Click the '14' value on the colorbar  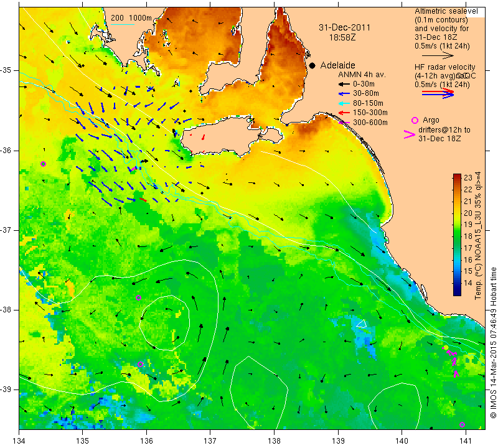[468, 283]
